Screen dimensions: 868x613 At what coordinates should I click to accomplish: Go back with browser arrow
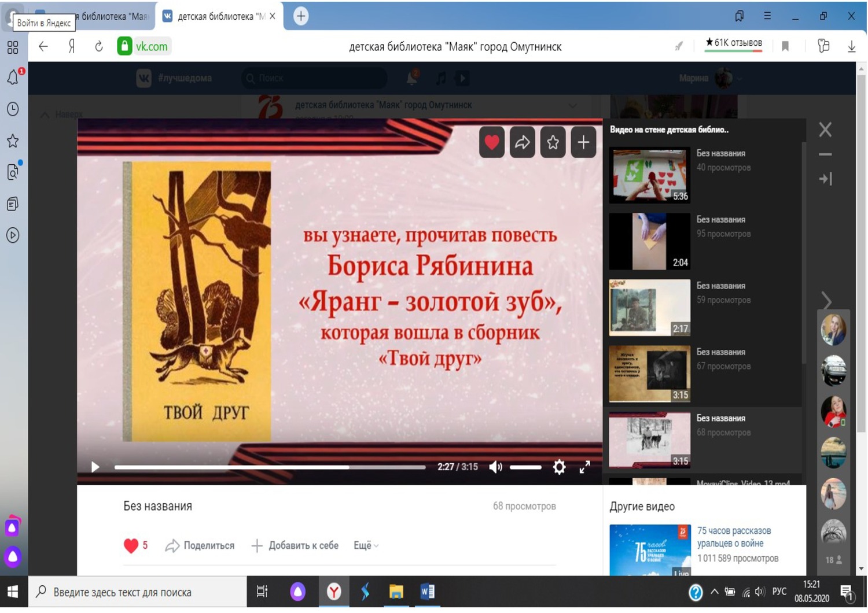[43, 46]
